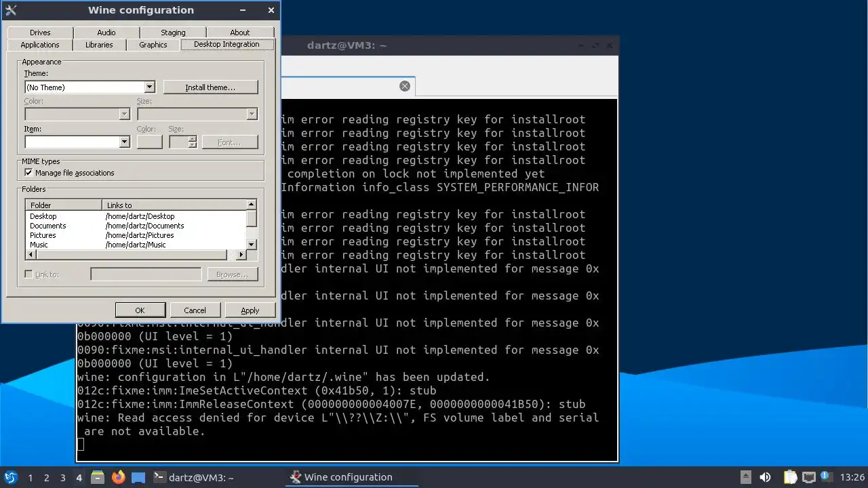
Task: Click the show desktop icon on taskbar
Action: coord(138,477)
